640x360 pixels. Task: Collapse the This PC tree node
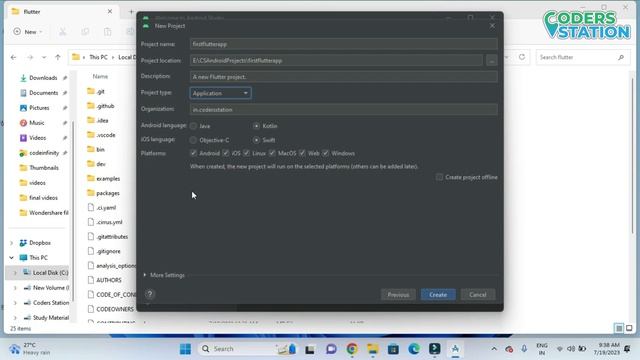click(x=11, y=258)
